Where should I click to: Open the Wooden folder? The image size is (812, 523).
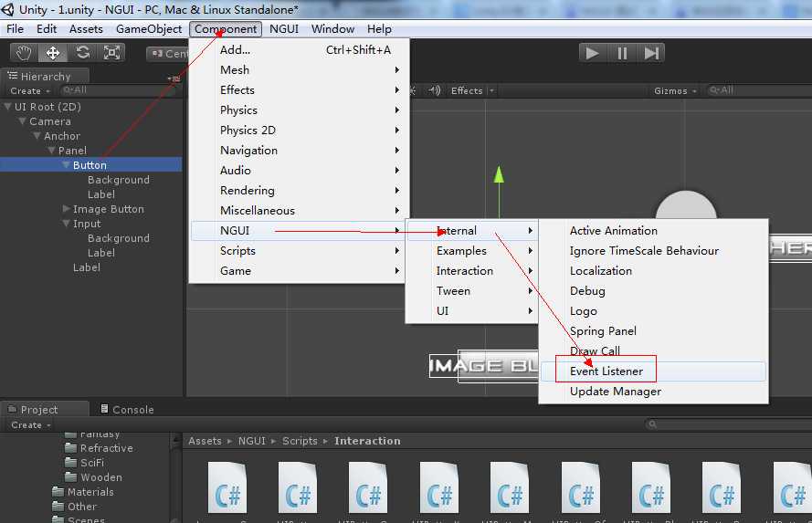click(94, 477)
